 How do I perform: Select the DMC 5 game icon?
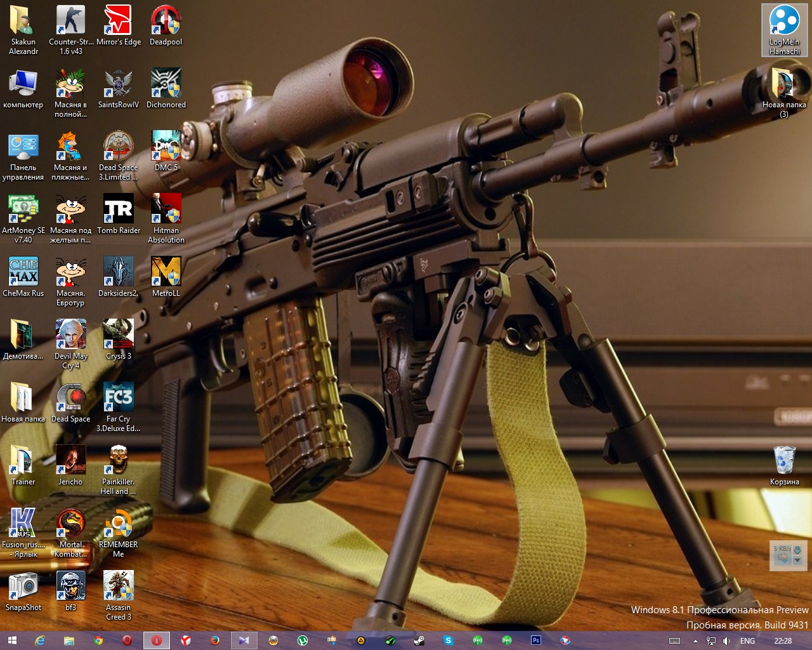(166, 151)
